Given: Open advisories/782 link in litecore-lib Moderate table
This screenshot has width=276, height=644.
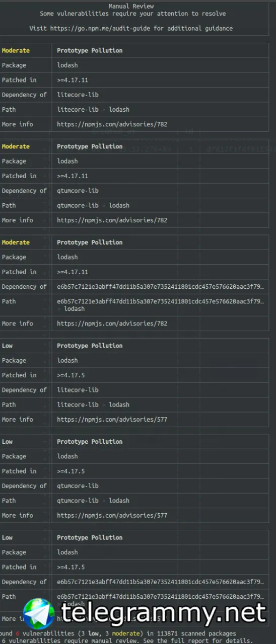Looking at the screenshot, I should (112, 124).
